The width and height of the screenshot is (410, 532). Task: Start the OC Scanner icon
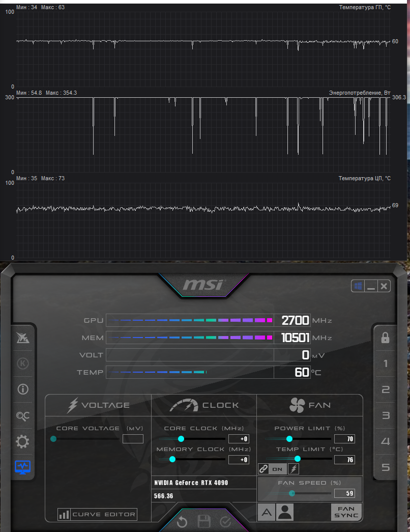tap(23, 415)
